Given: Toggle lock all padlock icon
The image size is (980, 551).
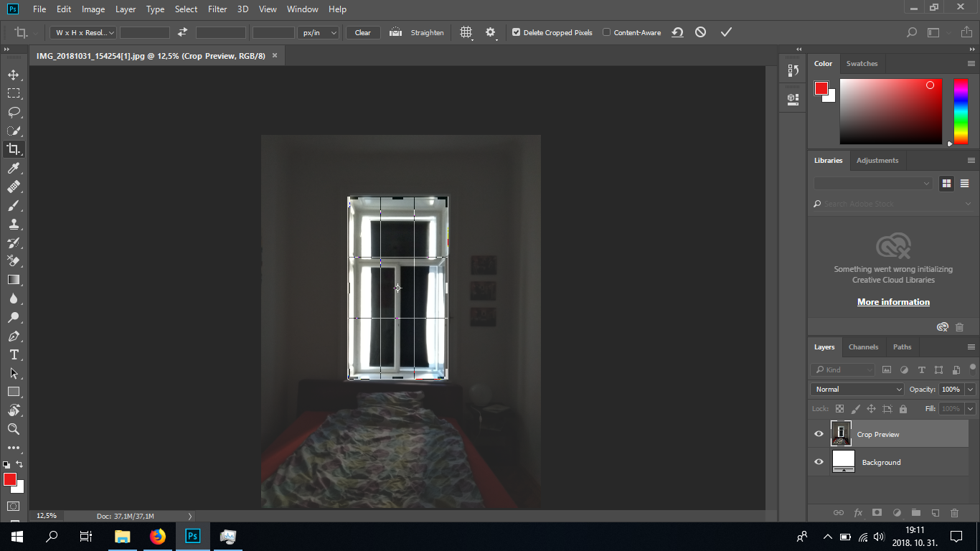Looking at the screenshot, I should pyautogui.click(x=903, y=409).
